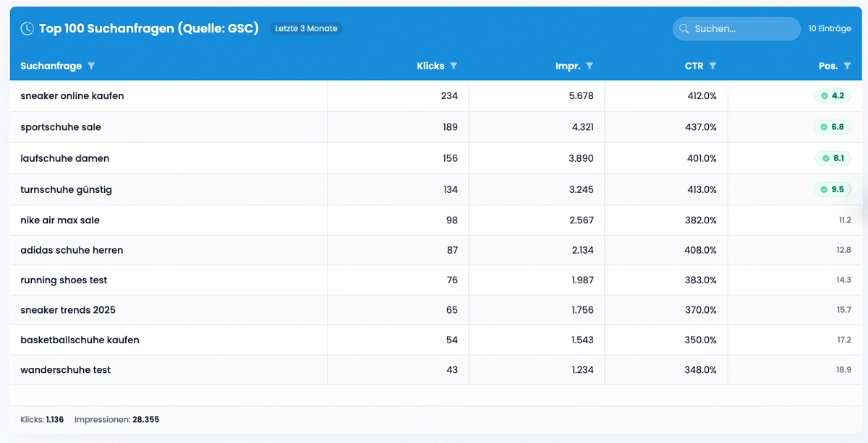Sort by the Suchanfrage column header
The image size is (868, 443).
pyautogui.click(x=51, y=66)
